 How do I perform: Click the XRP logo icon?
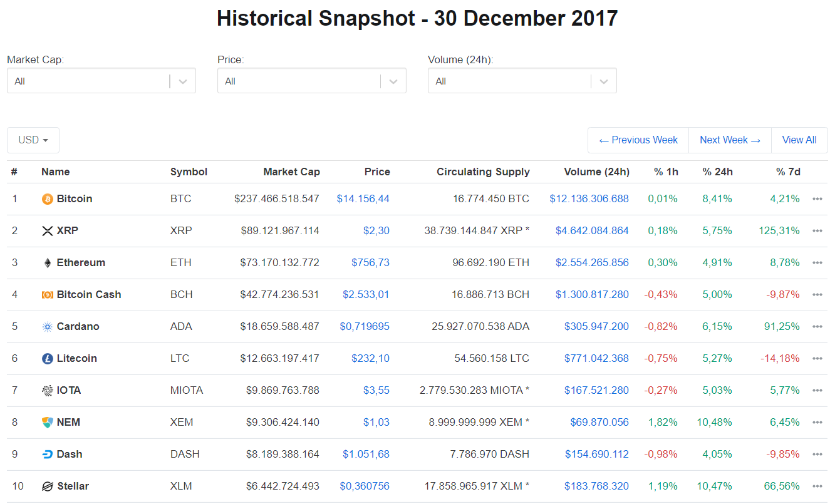click(48, 231)
